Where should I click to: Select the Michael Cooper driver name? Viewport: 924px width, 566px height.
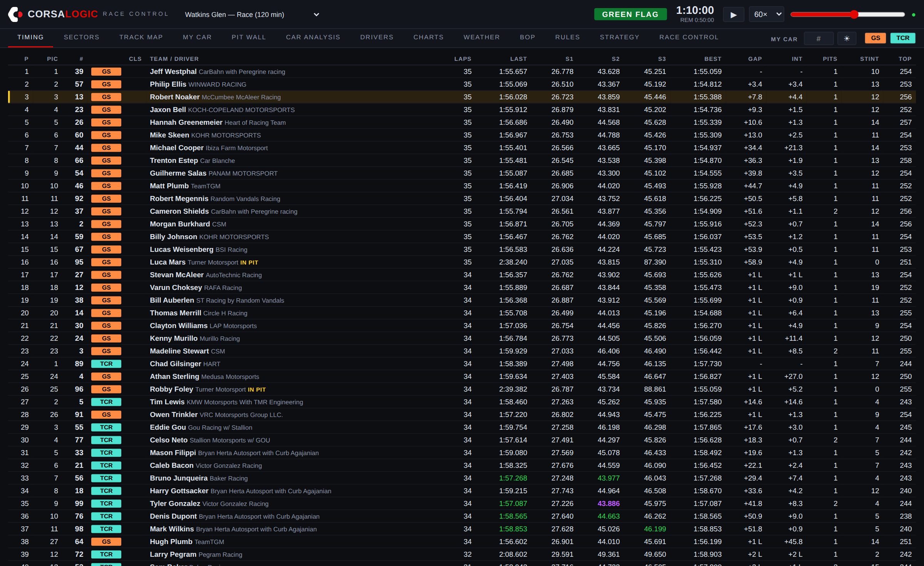click(x=177, y=148)
